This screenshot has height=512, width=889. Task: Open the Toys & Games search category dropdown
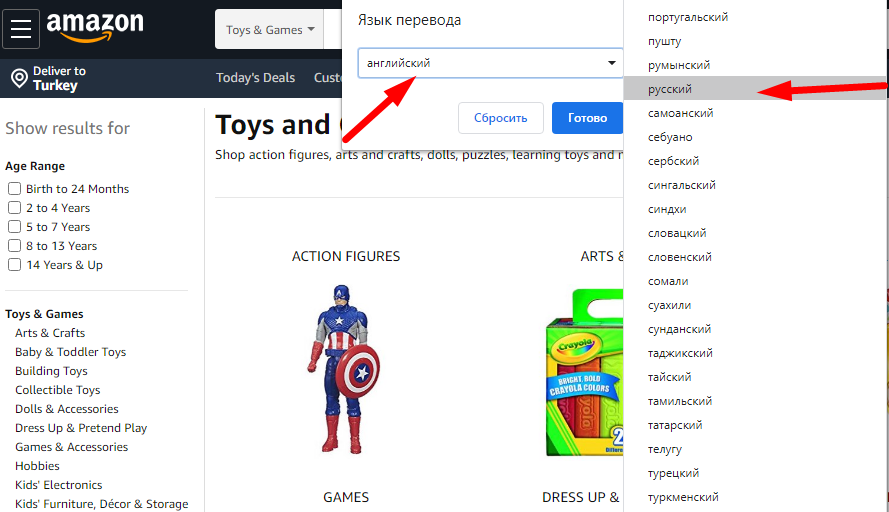click(269, 29)
